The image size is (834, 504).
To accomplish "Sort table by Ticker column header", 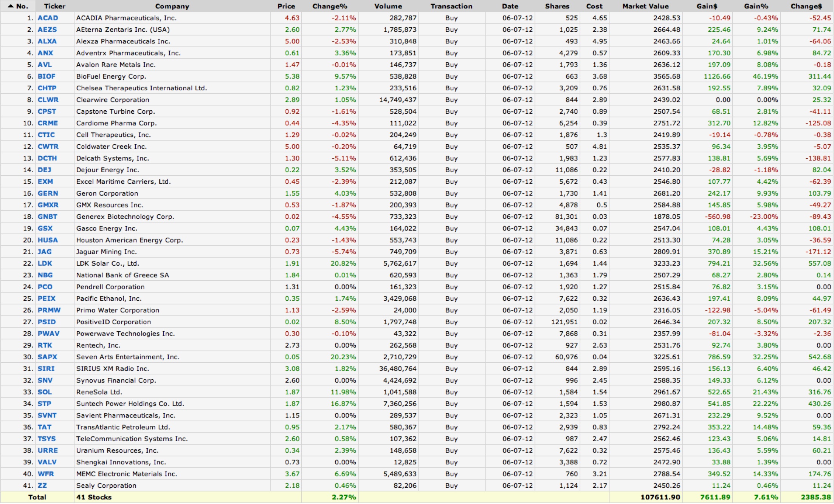I will click(x=54, y=6).
